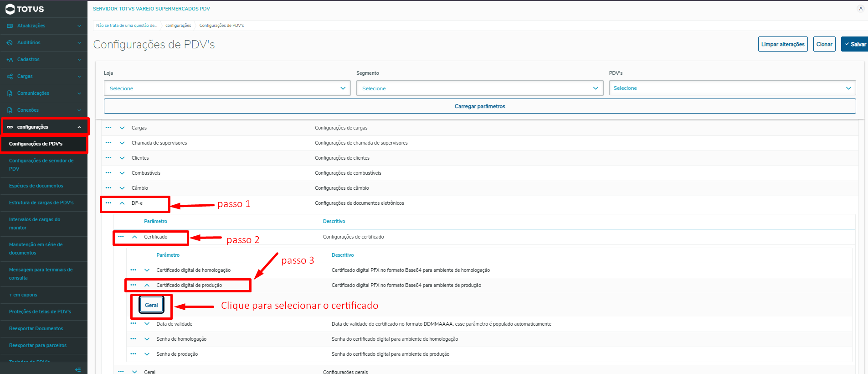The image size is (868, 374).
Task: Collapse the Certificado section
Action: tap(134, 237)
